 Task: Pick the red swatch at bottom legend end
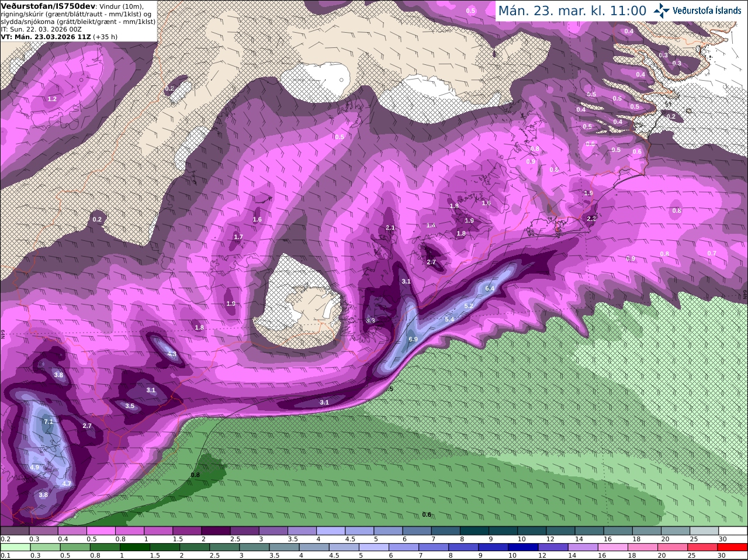[732, 547]
